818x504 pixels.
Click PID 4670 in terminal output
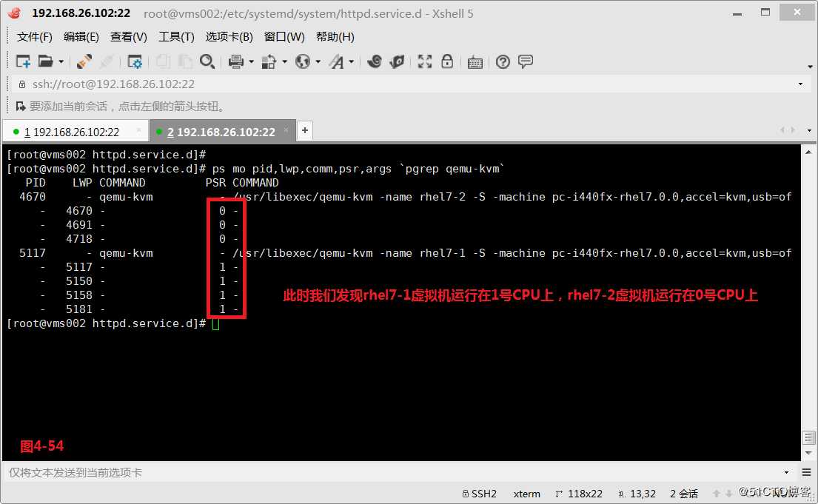[33, 197]
